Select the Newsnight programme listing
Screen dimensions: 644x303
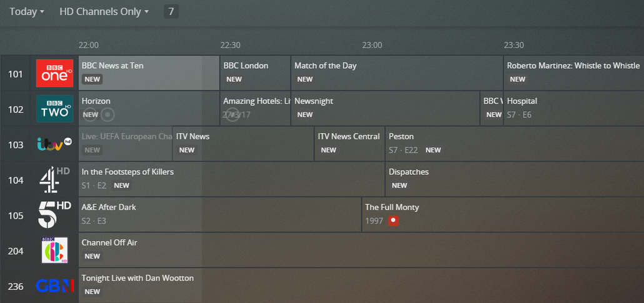coord(385,108)
